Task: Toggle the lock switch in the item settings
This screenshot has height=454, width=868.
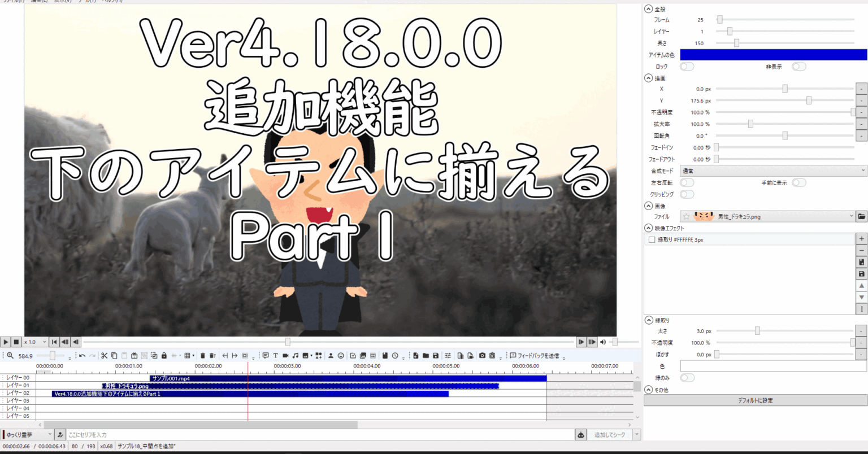Action: coord(687,66)
